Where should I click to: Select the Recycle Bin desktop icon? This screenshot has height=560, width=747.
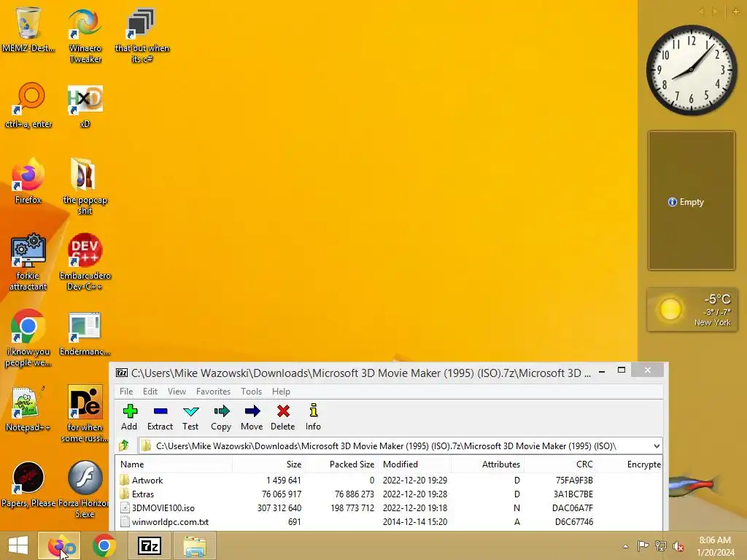(28, 30)
